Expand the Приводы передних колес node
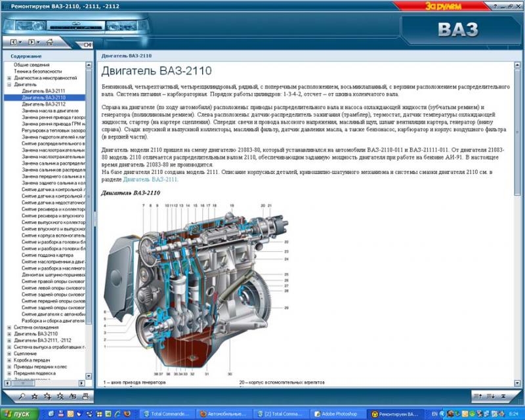Screen dimensions: 525x420 pos(9,367)
